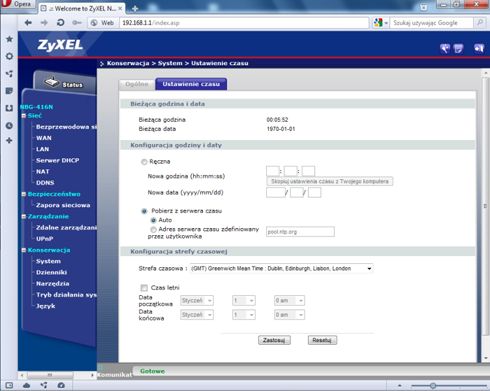Open UPnP settings in sidebar
Image resolution: width=490 pixels, height=391 pixels.
[x=45, y=239]
